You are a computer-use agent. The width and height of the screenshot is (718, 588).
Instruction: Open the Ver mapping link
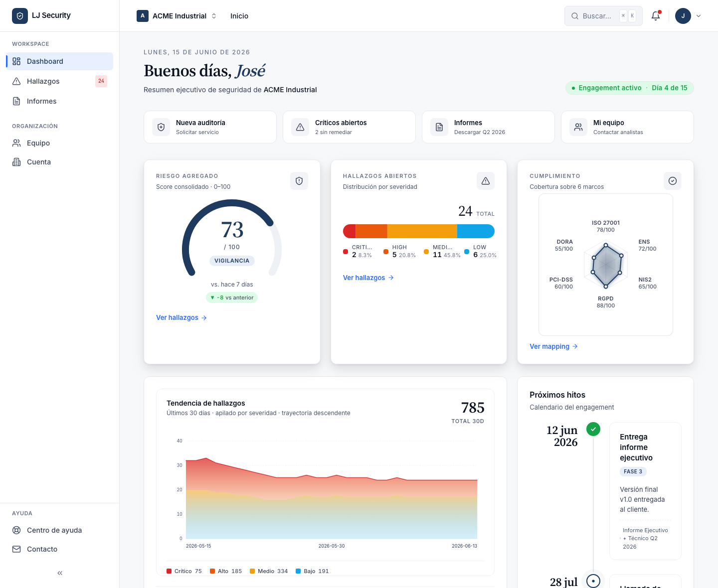click(x=553, y=346)
